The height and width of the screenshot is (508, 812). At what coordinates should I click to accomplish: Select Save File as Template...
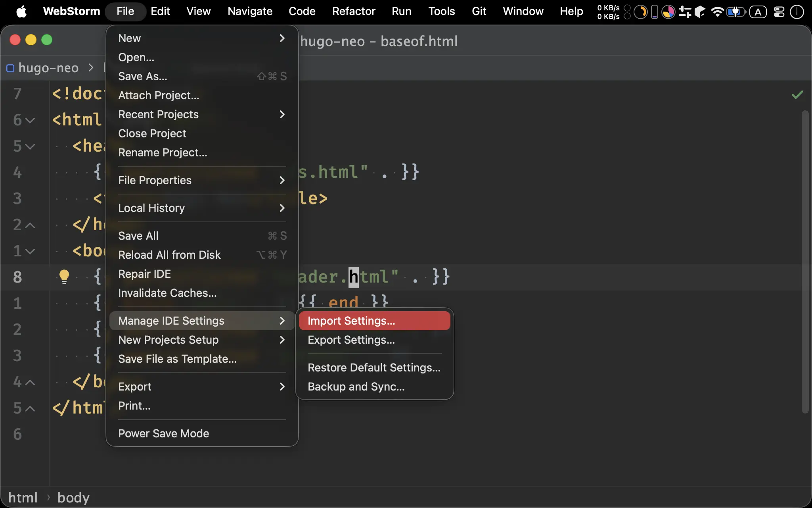click(x=202, y=359)
